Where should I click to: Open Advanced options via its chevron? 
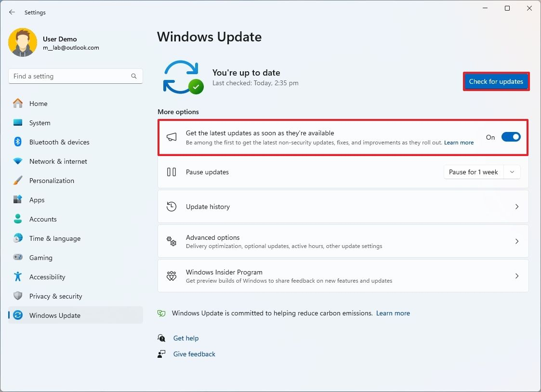tap(517, 241)
